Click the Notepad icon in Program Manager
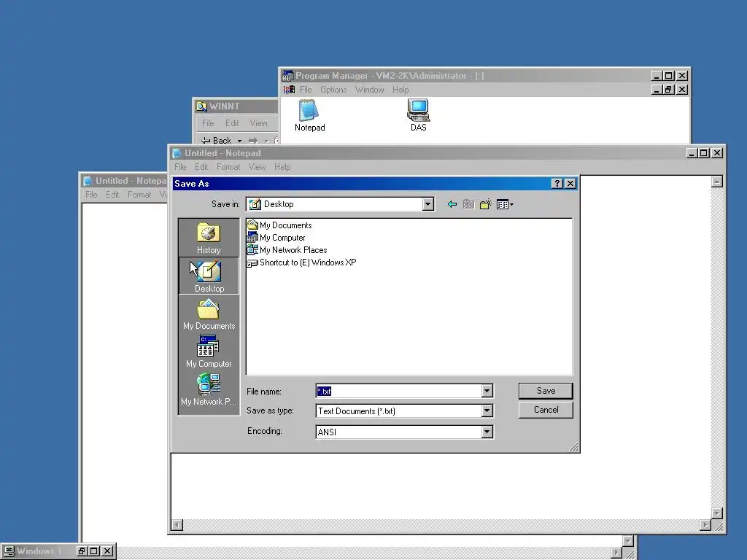Viewport: 747px width, 560px height. click(309, 115)
